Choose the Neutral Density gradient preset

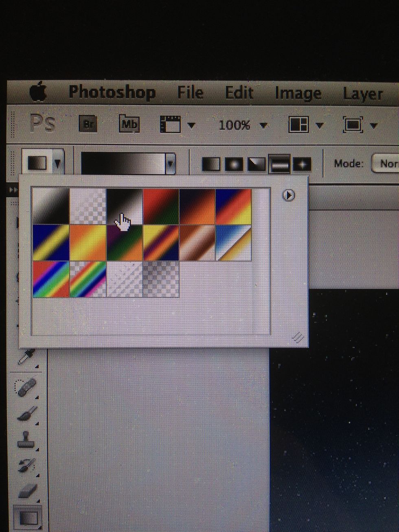coord(161,279)
